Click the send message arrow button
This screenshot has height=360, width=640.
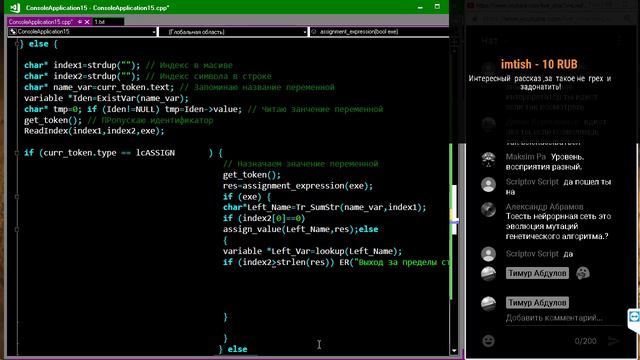pos(613,341)
